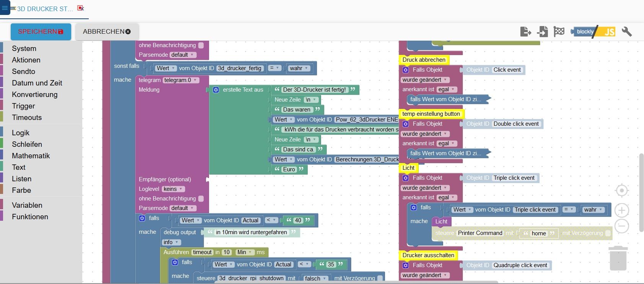Click gear icon on Quadruple click event Falls Objekt
The image size is (644, 284).
[406, 265]
